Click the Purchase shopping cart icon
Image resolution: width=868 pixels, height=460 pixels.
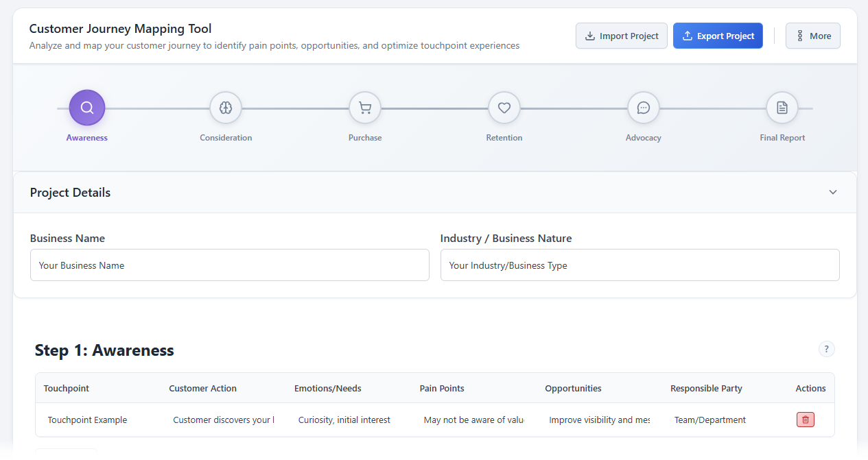click(x=364, y=107)
